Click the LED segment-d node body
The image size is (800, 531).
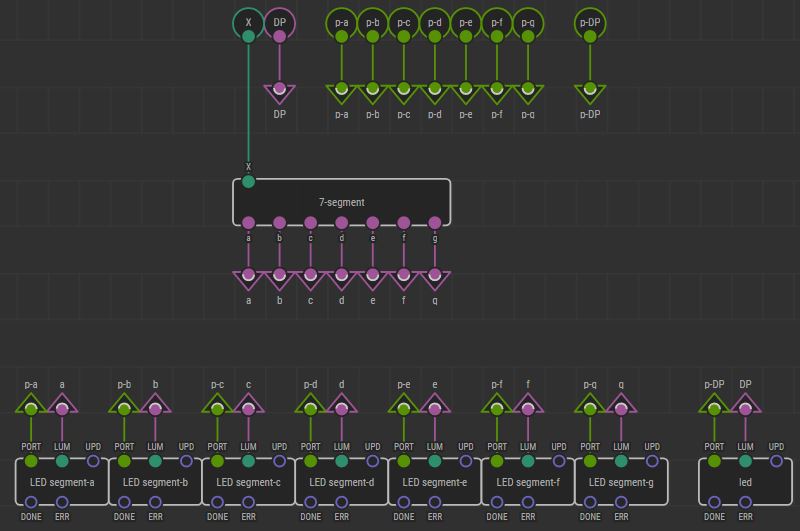coord(342,482)
